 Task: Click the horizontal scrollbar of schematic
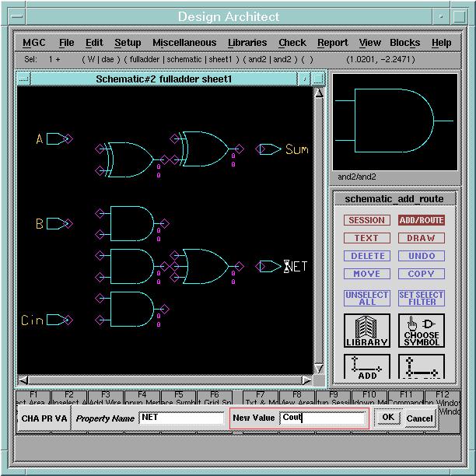163,380
